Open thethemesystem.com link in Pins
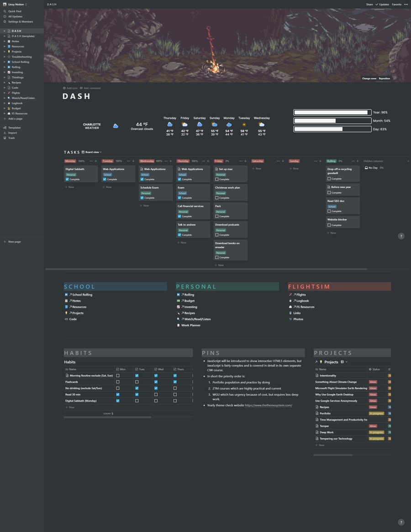 click(x=268, y=405)
